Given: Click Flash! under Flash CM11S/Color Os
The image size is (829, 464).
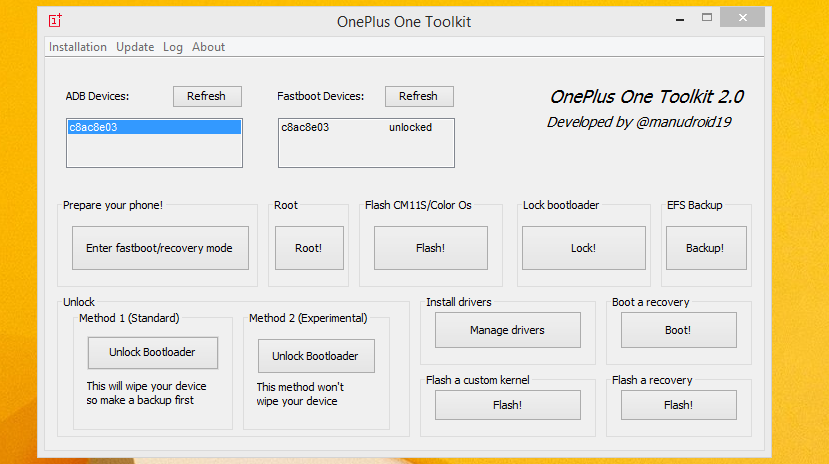Looking at the screenshot, I should coord(430,248).
